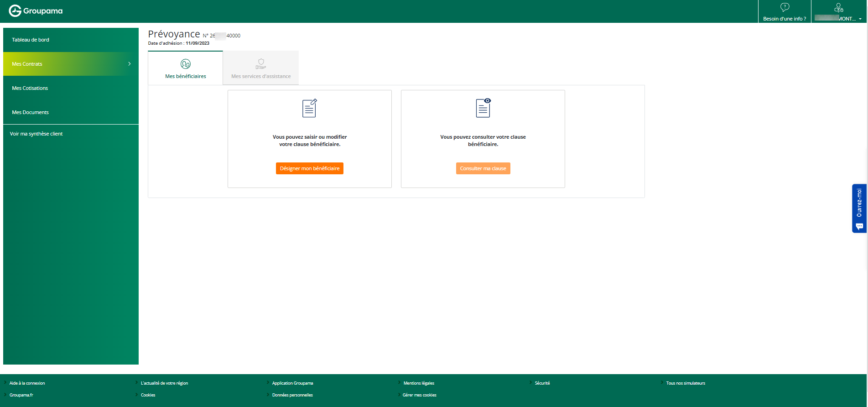Select the Mes bénéficiaires tab
The width and height of the screenshot is (868, 407).
click(186, 68)
